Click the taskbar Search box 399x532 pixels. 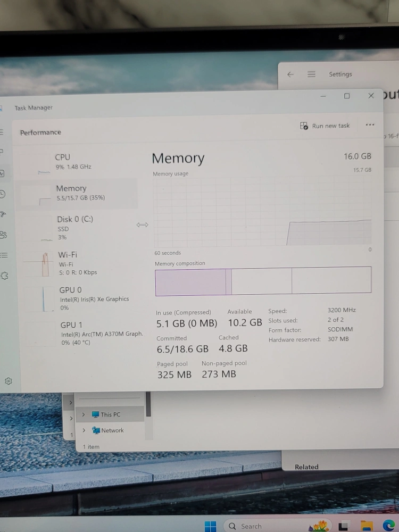pyautogui.click(x=251, y=526)
